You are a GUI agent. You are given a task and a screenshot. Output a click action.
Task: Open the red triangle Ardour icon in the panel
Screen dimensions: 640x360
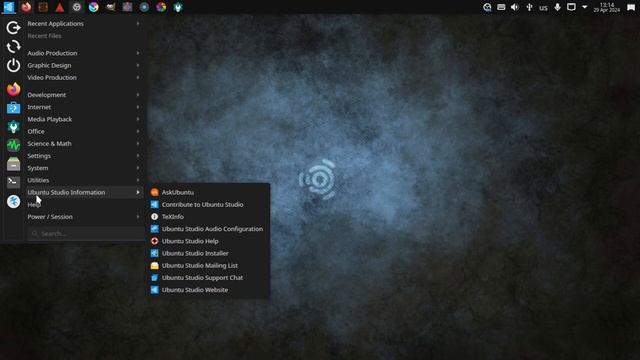coord(60,7)
